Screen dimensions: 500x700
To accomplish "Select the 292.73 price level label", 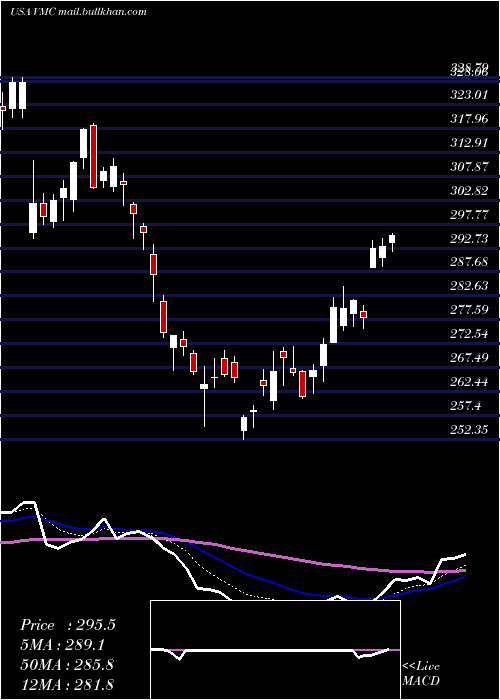I will coord(468,239).
